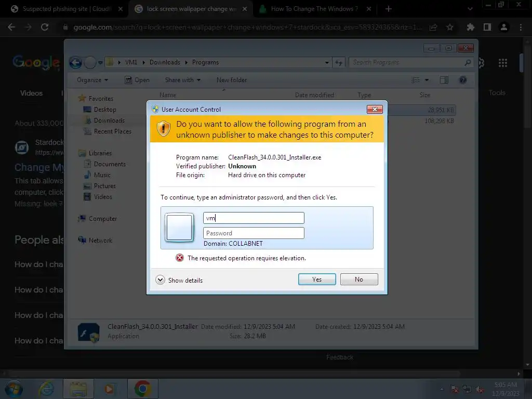Click VM1 in Explorer address breadcrumb
Screen dimensions: 532x399
pyautogui.click(x=131, y=62)
